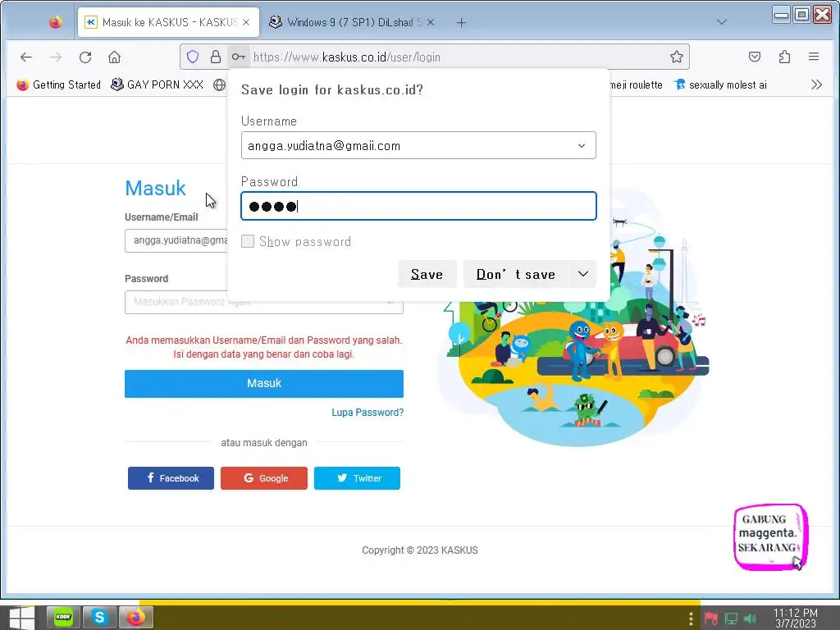This screenshot has height=630, width=840.
Task: Reload the current page
Action: [85, 57]
